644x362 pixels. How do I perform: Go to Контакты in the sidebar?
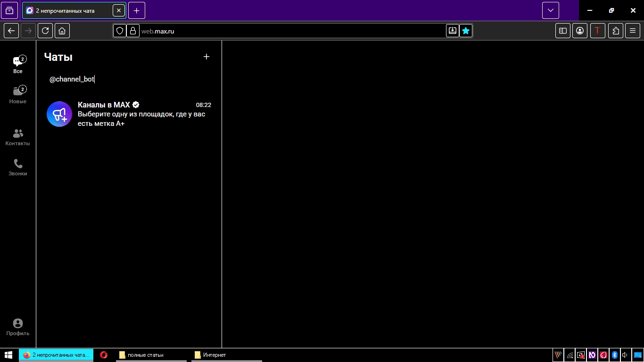(x=18, y=137)
